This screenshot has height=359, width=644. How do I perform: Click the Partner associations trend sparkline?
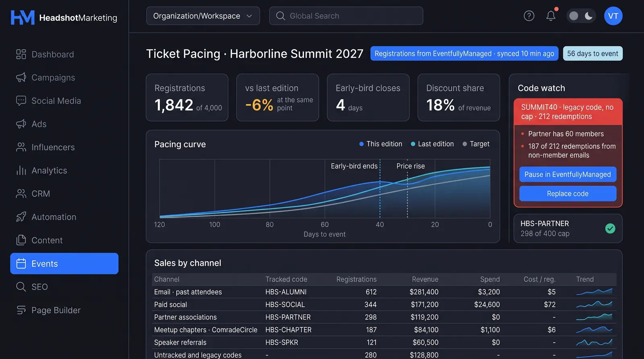click(x=594, y=317)
